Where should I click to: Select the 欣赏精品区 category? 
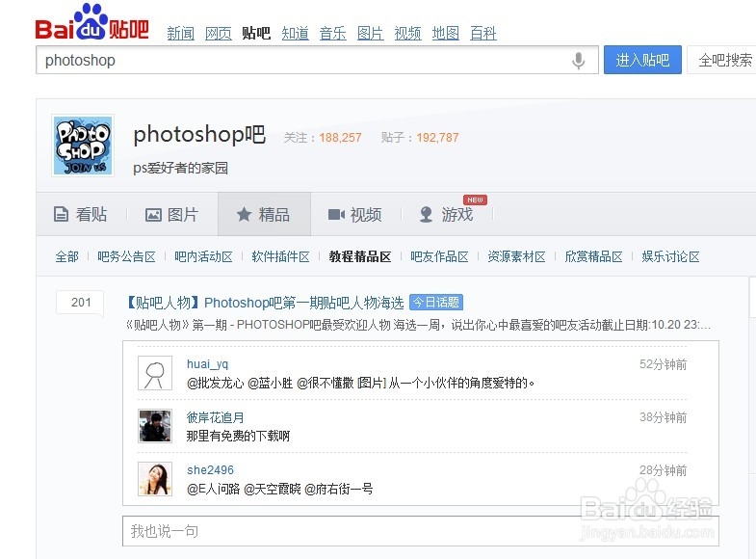[x=593, y=256]
